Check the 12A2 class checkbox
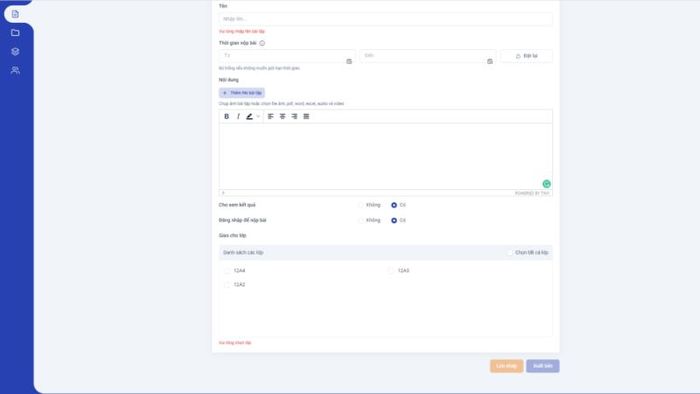 227,285
